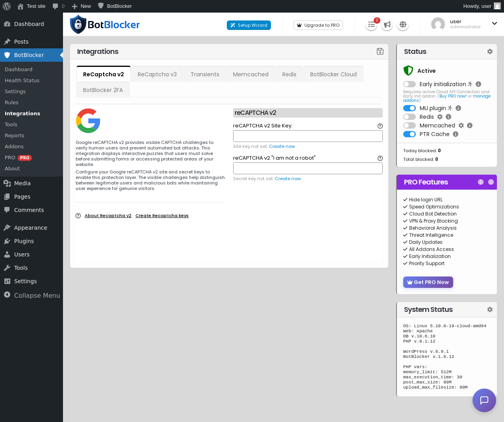This screenshot has width=504, height=422.
Task: Click the Google logo image
Action: click(x=88, y=121)
